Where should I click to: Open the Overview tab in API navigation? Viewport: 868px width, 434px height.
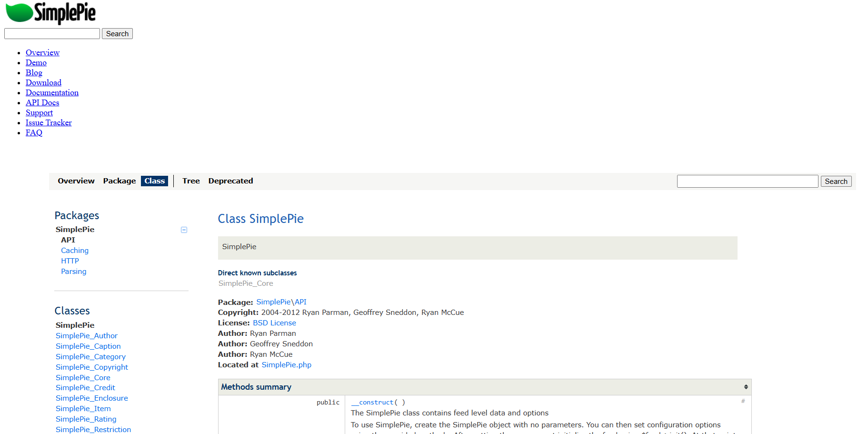(x=76, y=181)
